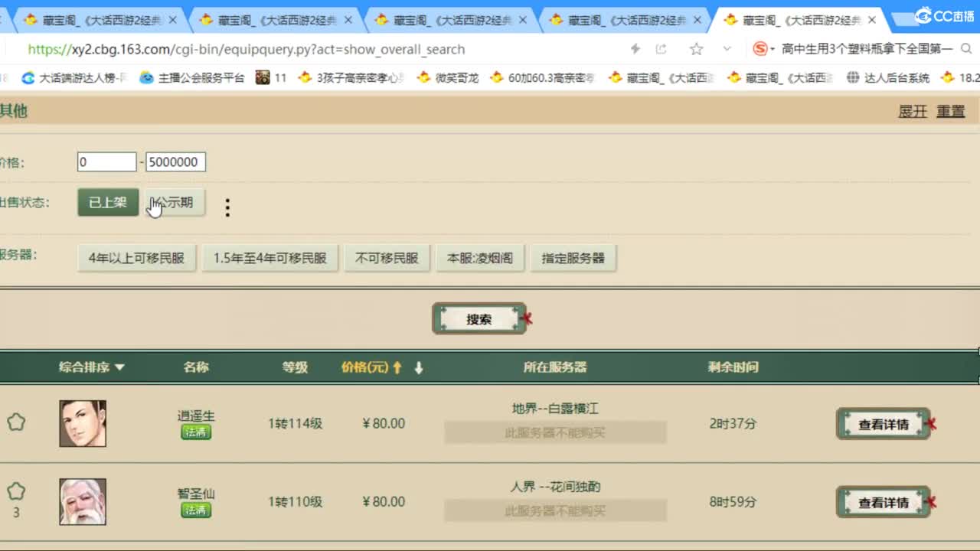Select the 4年以上可移民服 server filter
Screen dimensions: 980x551
tap(136, 259)
